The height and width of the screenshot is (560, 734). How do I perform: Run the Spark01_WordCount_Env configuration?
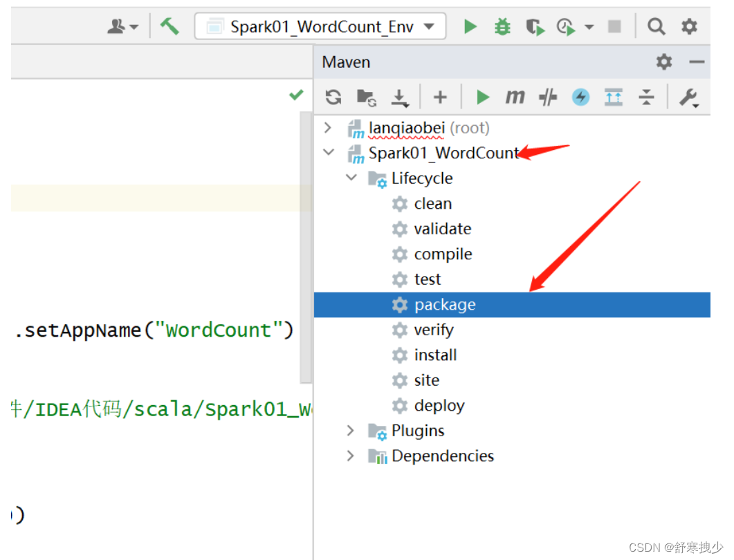click(470, 27)
